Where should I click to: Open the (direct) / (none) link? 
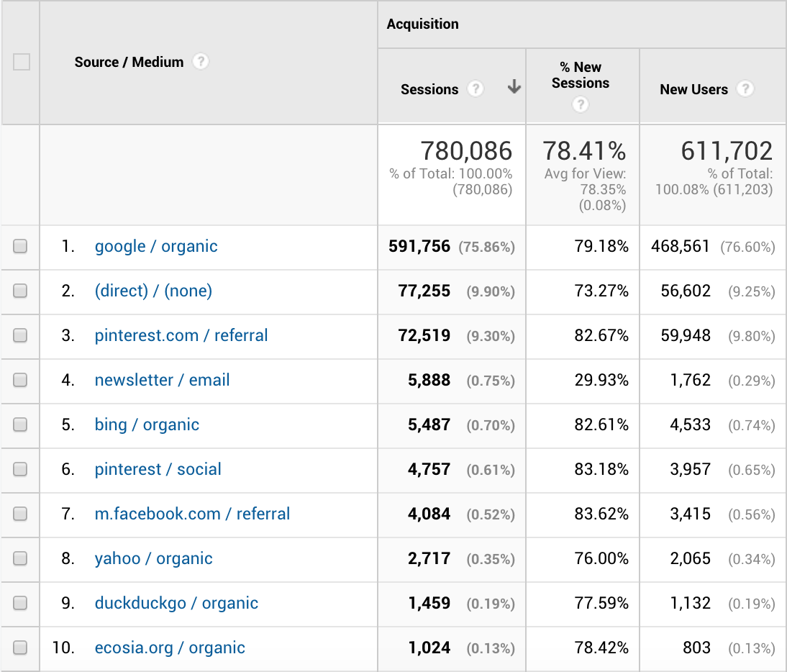[x=153, y=291]
